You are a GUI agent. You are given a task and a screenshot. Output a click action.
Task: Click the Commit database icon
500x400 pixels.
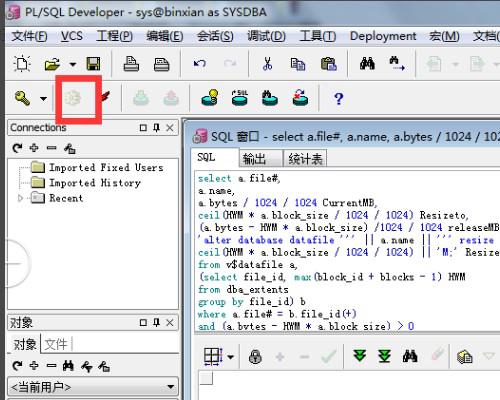point(141,98)
